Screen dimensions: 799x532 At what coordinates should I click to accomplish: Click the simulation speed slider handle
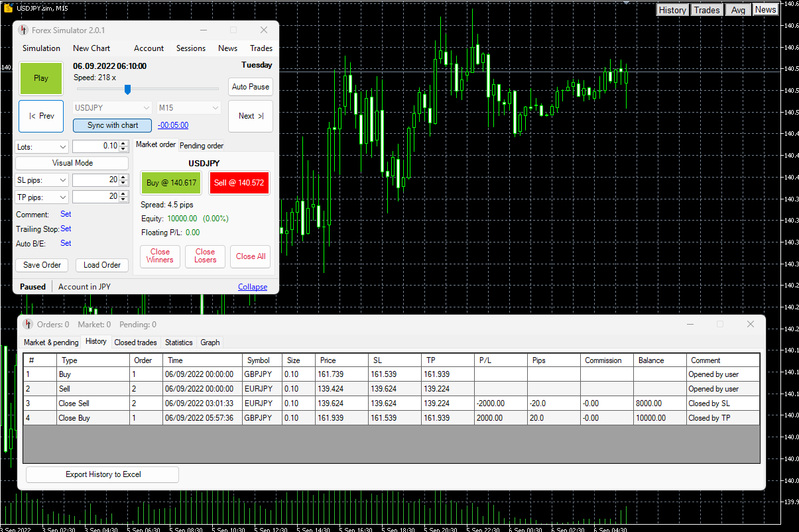(127, 89)
